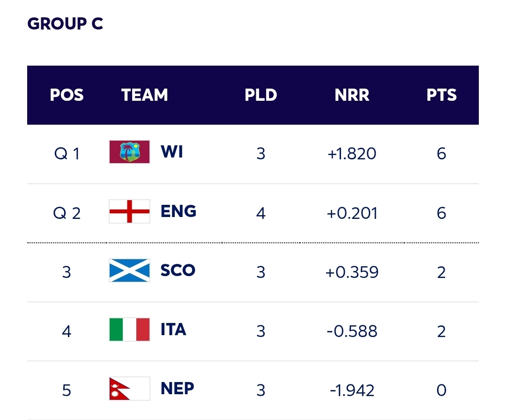This screenshot has height=420, width=506.
Task: Click the Scotland flag icon
Action: coord(129,270)
